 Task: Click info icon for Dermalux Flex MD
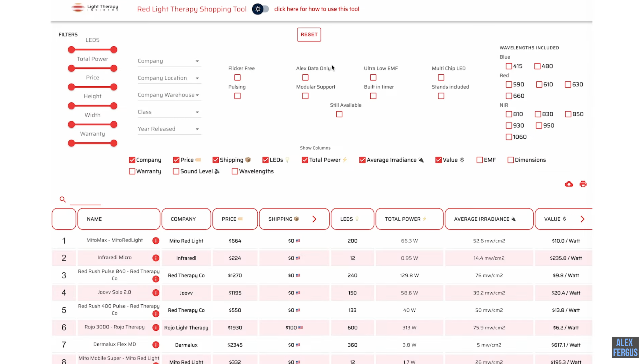point(156,345)
